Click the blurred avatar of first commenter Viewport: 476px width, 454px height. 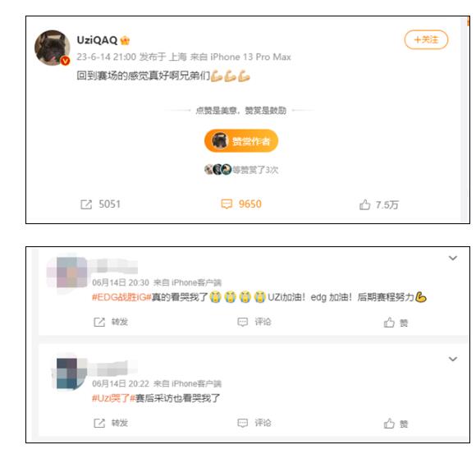click(x=67, y=273)
